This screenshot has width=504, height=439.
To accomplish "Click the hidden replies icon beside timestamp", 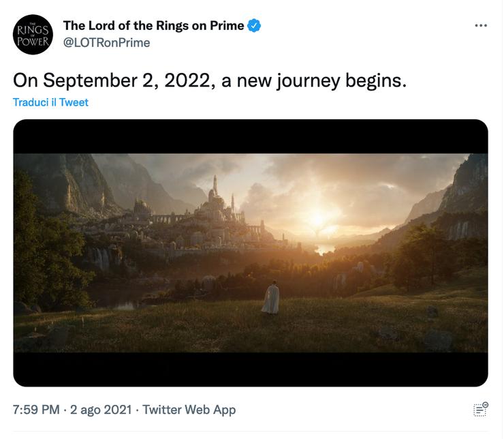I will (481, 410).
